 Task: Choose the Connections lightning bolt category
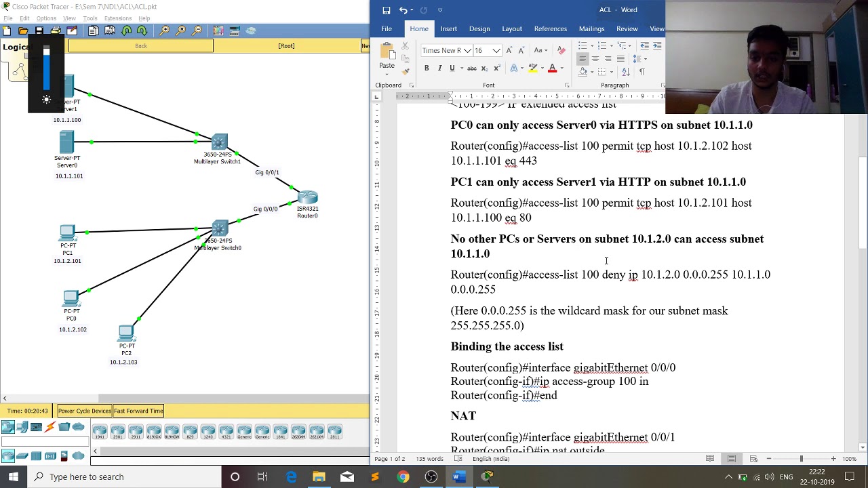click(50, 427)
